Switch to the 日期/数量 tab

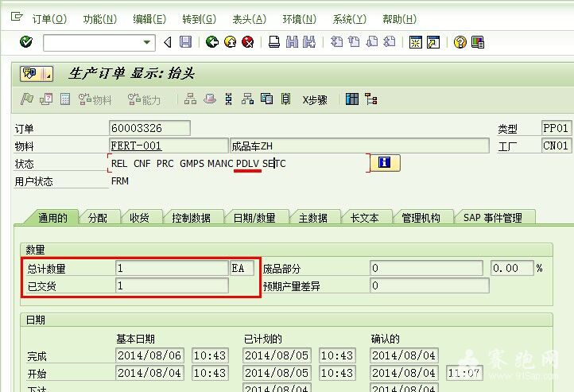pyautogui.click(x=254, y=218)
